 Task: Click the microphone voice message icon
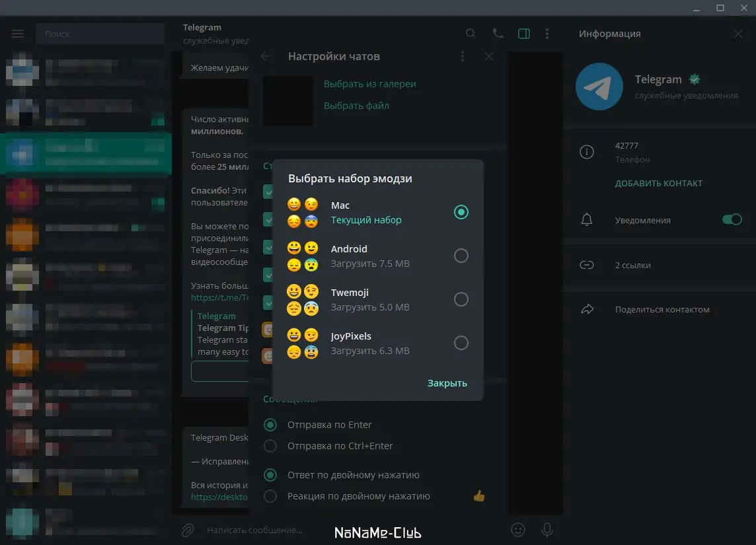[547, 530]
